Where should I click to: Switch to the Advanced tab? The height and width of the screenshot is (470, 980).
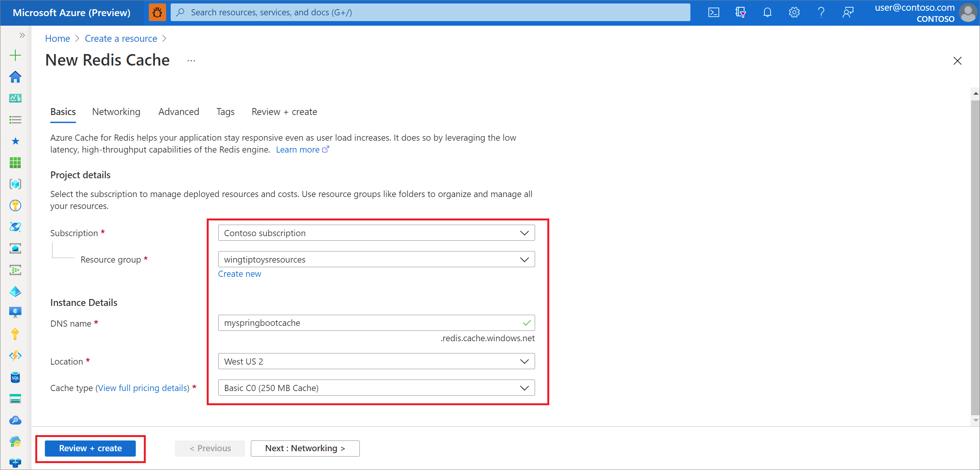(x=178, y=111)
